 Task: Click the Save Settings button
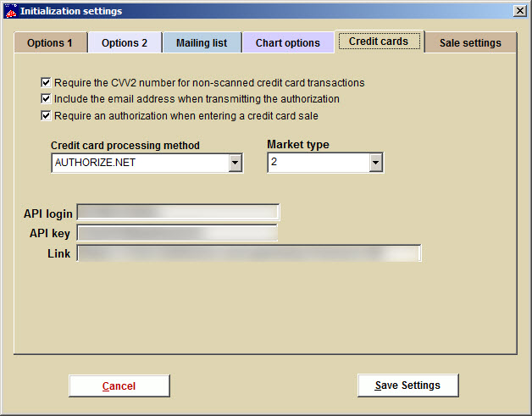coord(407,385)
